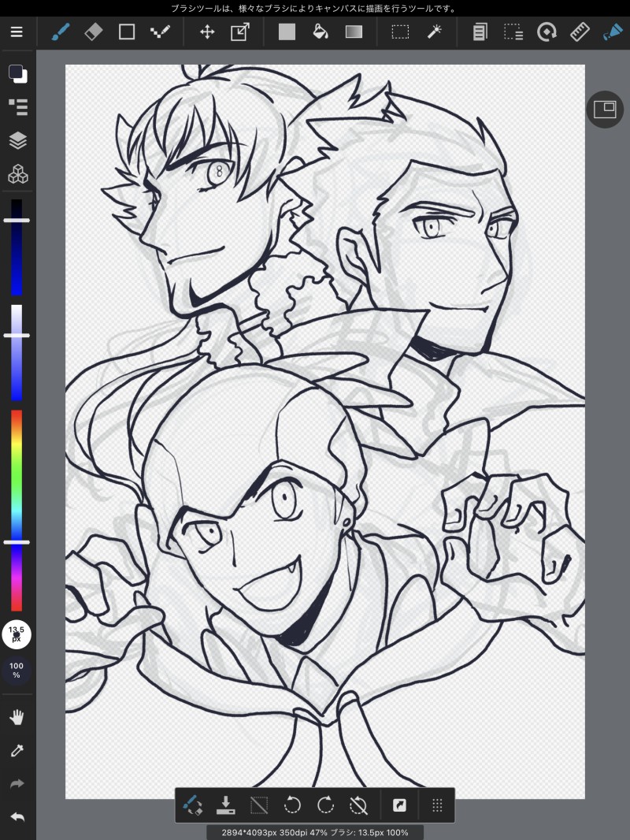630x840 pixels.
Task: Select the polyline vertex drawing tool
Action: point(160,32)
